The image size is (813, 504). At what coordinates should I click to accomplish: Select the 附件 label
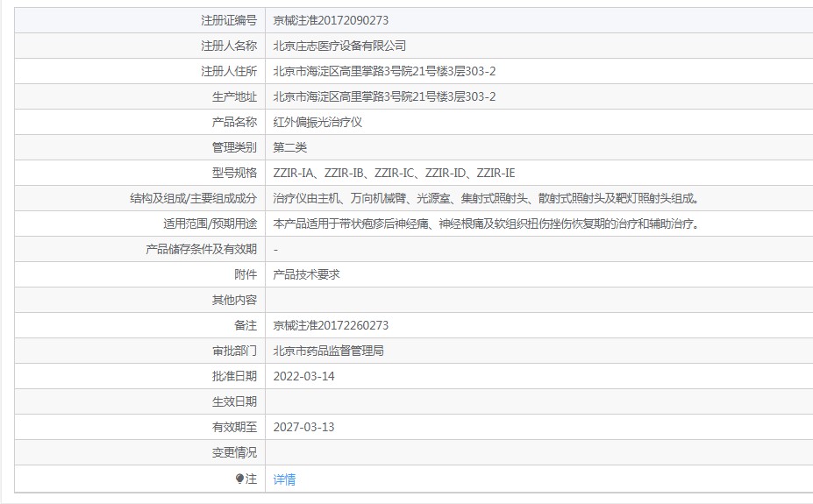(x=246, y=274)
